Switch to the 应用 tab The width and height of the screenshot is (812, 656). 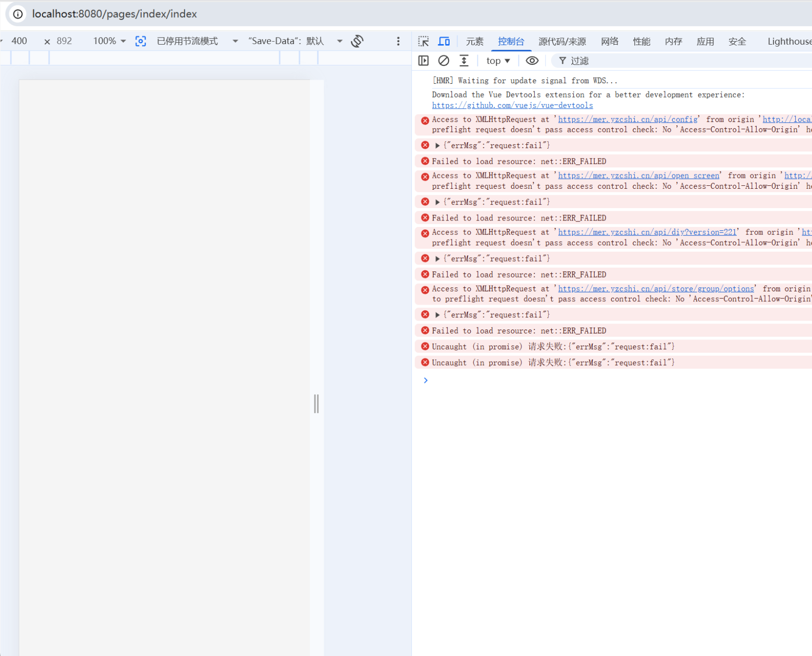tap(705, 42)
